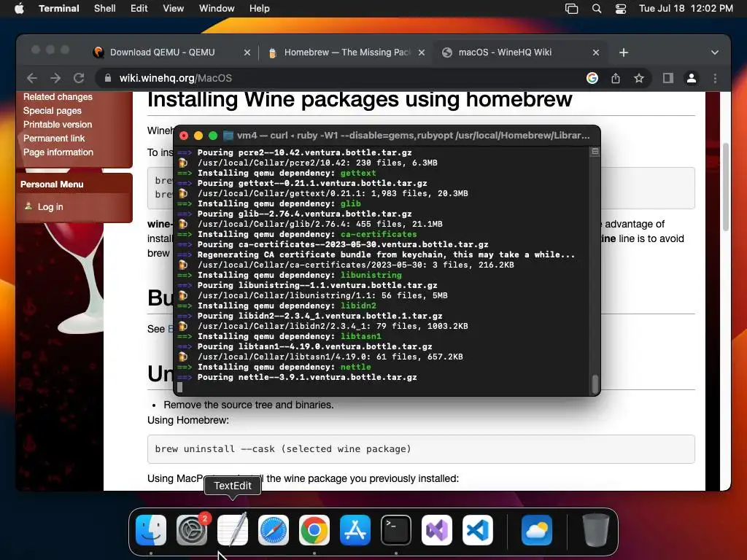This screenshot has height=560, width=747.
Task: Open Stage Manager windows icon in menu bar
Action: [571, 9]
